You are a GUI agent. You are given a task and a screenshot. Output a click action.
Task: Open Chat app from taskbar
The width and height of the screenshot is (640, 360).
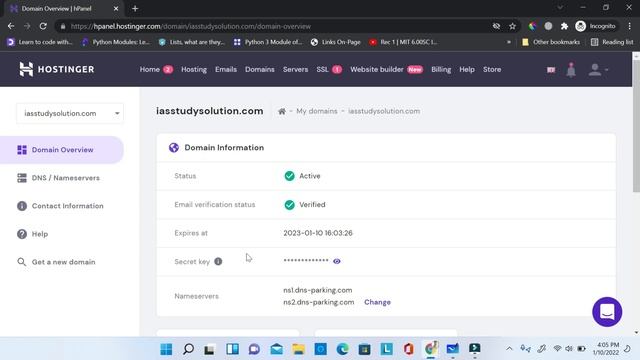[254, 349]
